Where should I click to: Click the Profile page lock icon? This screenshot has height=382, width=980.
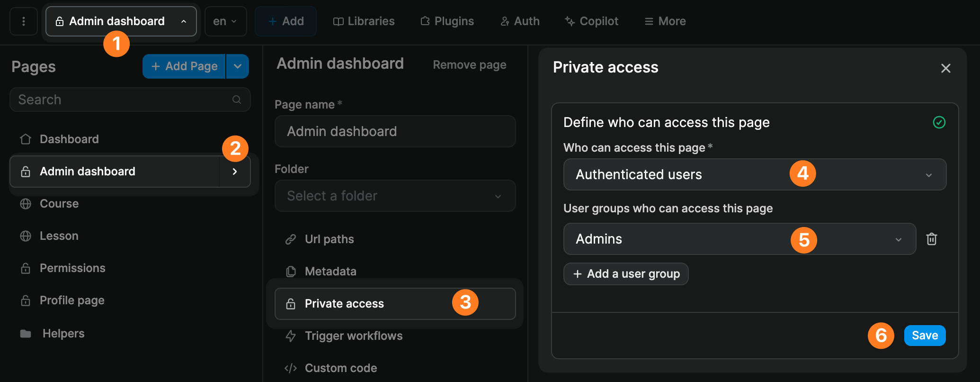click(26, 300)
